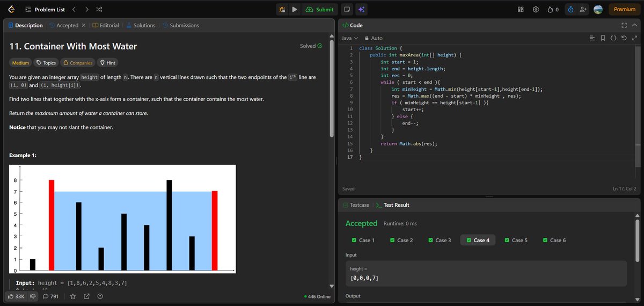Viewport: 644px width, 306px height.
Task: Select the Test Result tab
Action: click(x=392, y=205)
